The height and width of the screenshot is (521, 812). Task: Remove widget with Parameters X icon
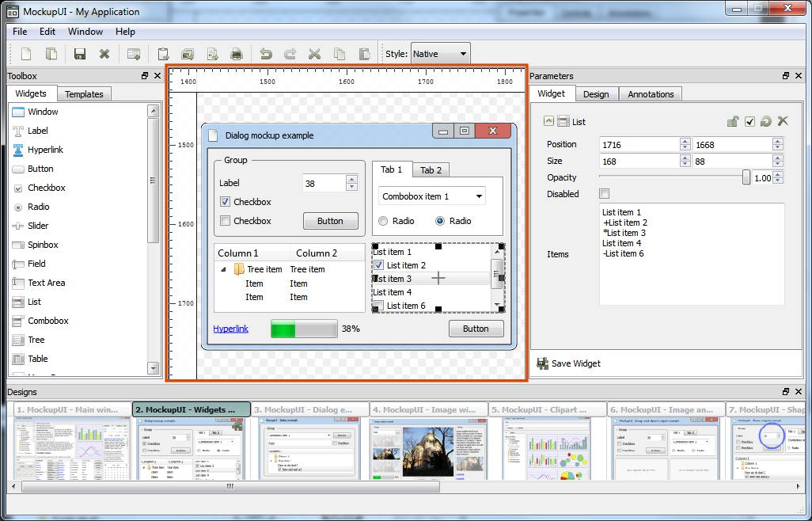click(783, 121)
